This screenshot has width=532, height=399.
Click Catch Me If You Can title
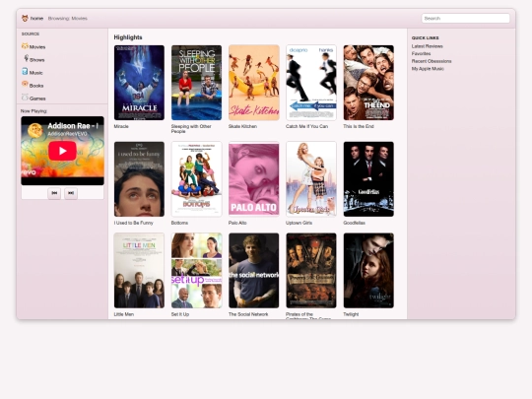(x=306, y=126)
